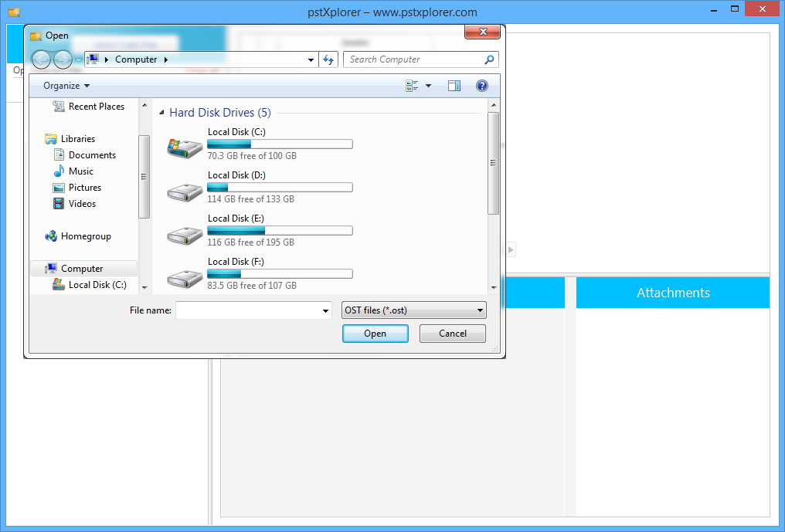Screen dimensions: 785x532
Task: Click the navigation pane scroll up arrow
Action: (144, 105)
